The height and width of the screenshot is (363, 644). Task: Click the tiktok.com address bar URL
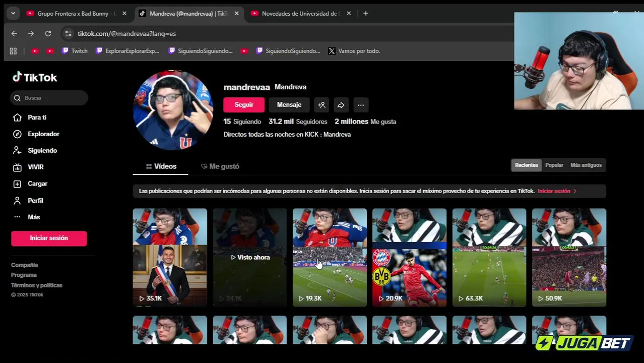click(126, 33)
